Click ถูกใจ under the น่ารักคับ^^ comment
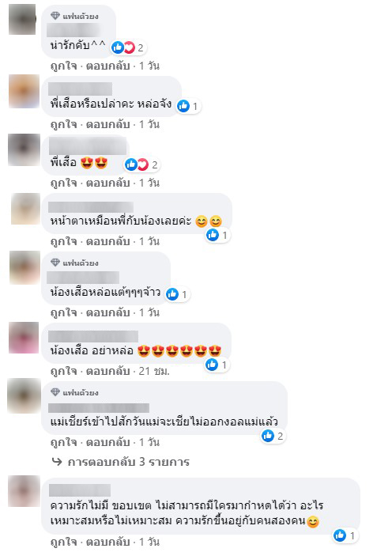Screen dimensions: 392x552 64,66
